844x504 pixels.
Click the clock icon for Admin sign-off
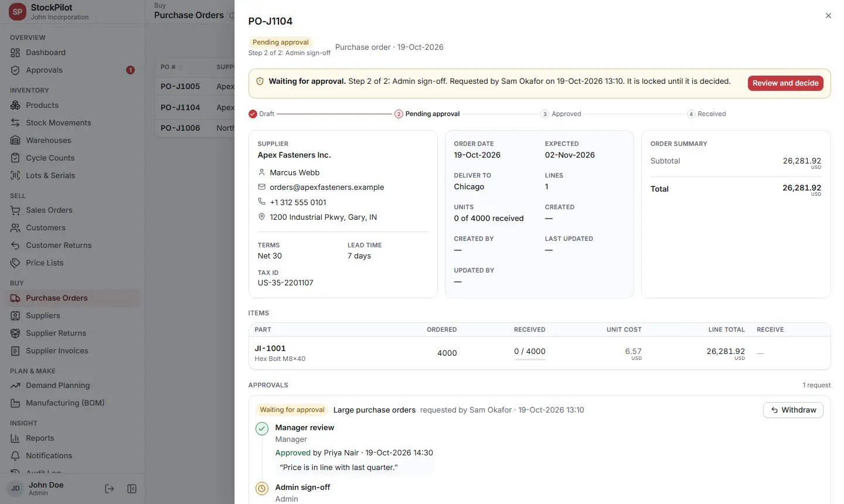[262, 489]
